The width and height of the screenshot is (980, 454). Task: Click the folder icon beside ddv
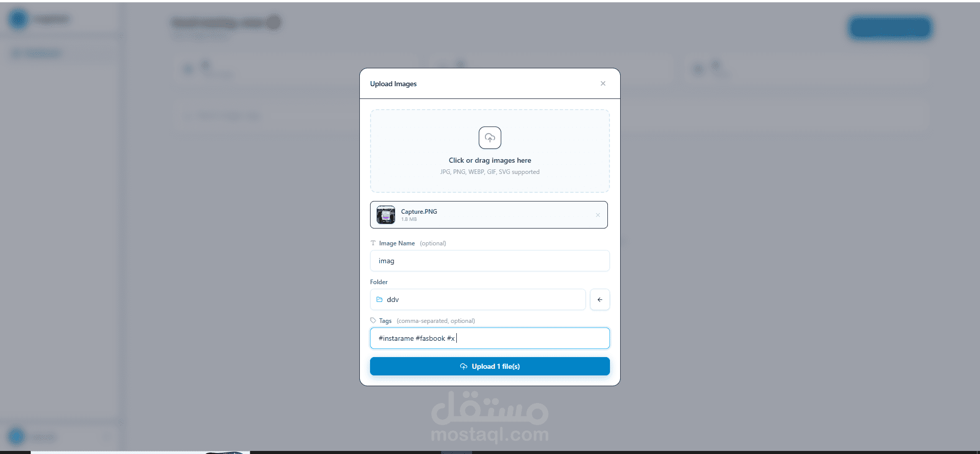[x=379, y=299]
